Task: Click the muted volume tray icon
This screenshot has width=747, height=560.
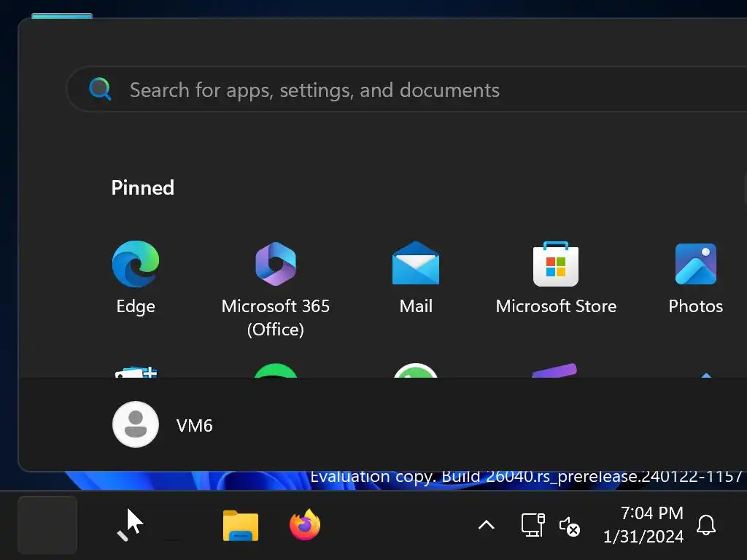Action: (569, 526)
